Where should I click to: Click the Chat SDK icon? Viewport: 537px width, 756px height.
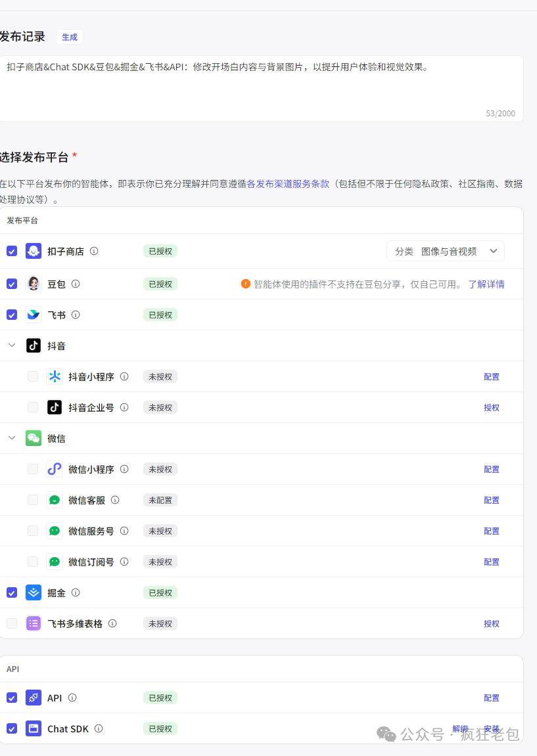point(34,728)
